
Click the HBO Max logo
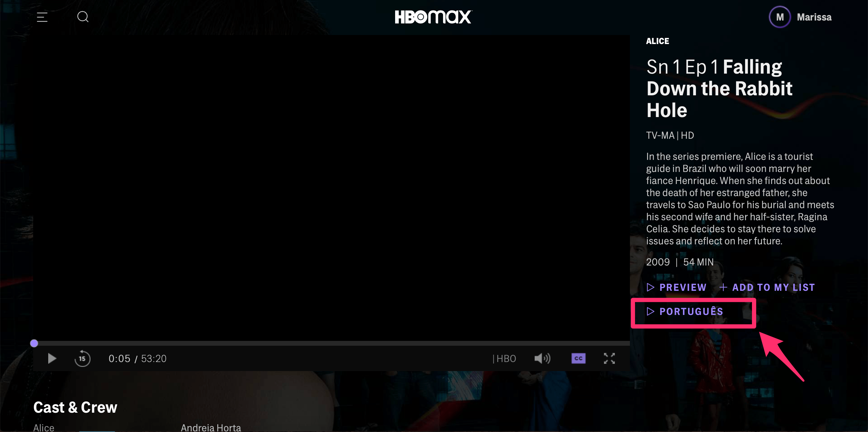[x=433, y=17]
